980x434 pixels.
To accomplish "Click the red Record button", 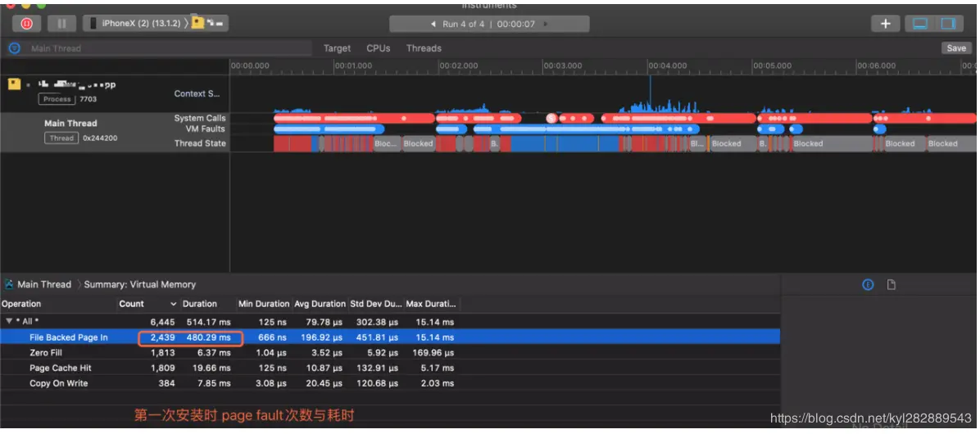I will [x=27, y=24].
